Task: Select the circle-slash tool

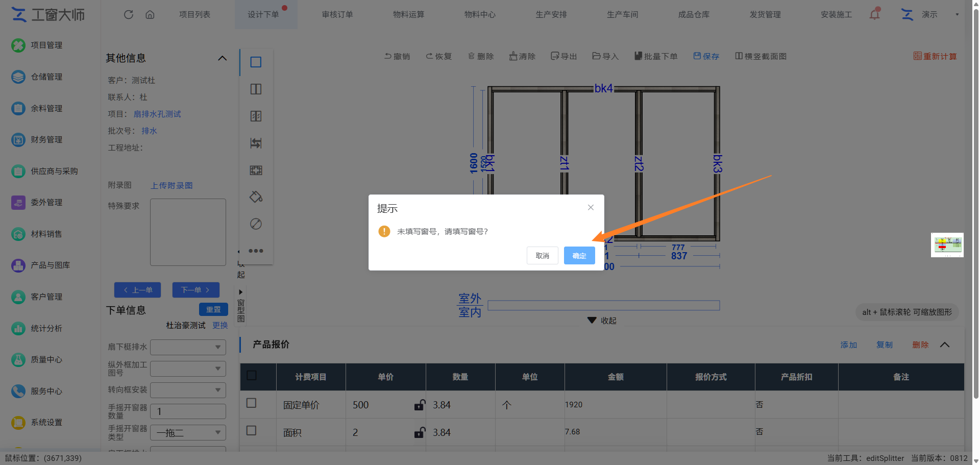Action: [x=256, y=224]
